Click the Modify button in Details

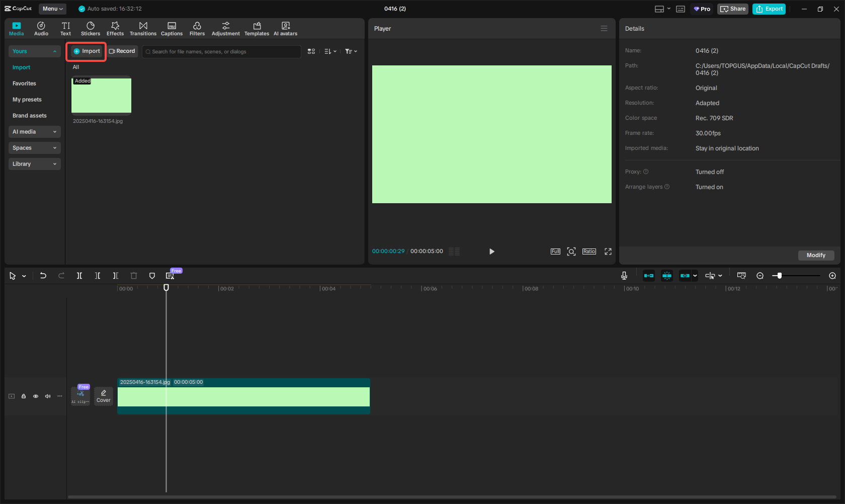pyautogui.click(x=815, y=255)
